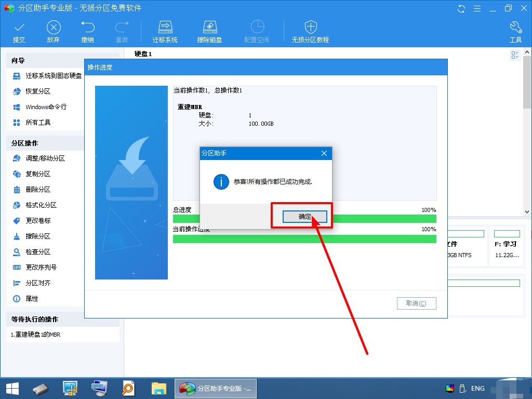Choose 调整/移动分区 operation

[x=39, y=158]
